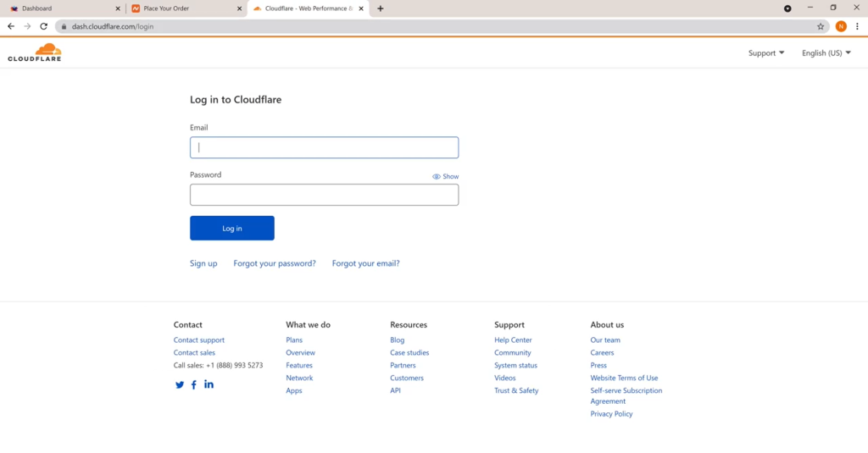Open the Videos footer link
The height and width of the screenshot is (453, 868).
(505, 378)
